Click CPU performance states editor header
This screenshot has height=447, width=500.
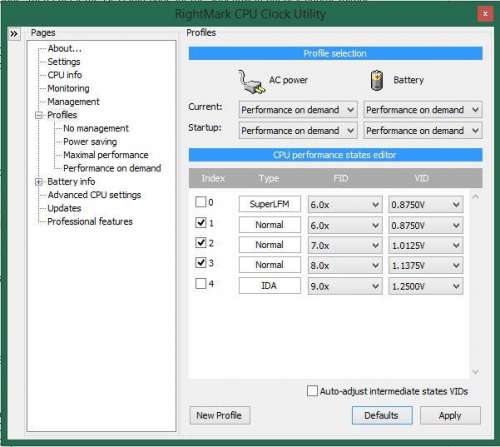(x=335, y=155)
